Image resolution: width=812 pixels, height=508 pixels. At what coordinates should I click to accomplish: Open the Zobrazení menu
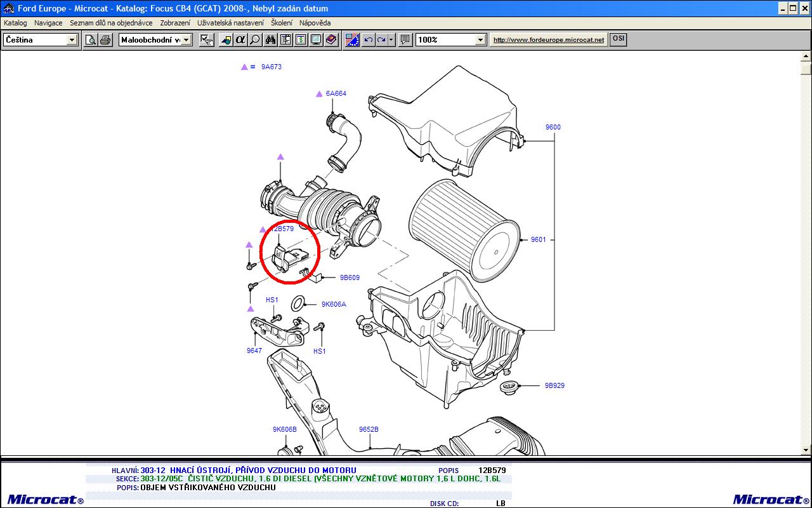point(175,23)
